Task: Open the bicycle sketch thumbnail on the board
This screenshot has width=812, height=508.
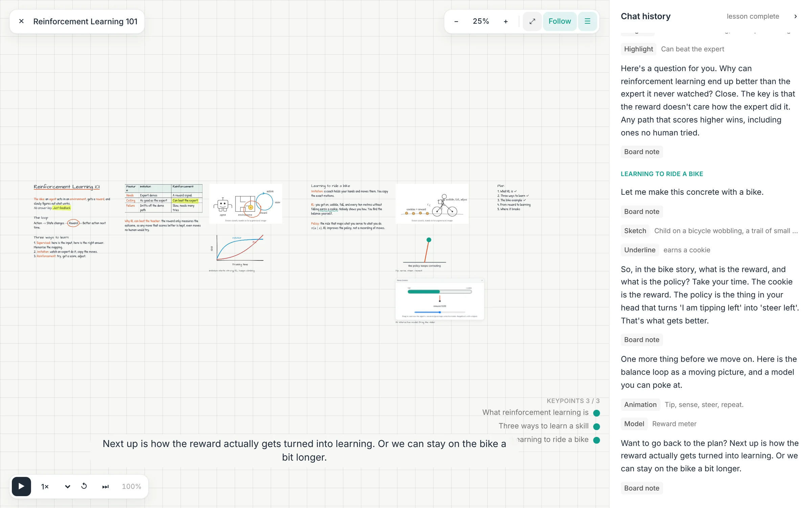Action: click(x=432, y=204)
